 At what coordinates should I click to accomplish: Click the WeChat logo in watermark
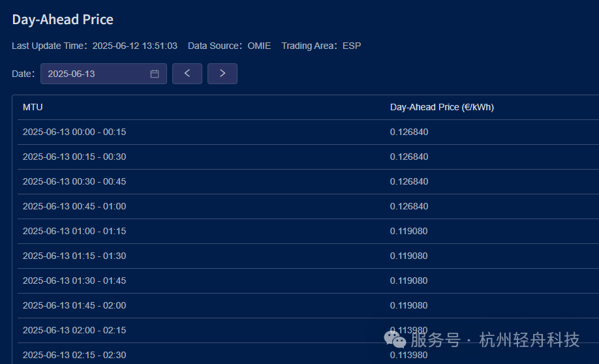click(395, 339)
